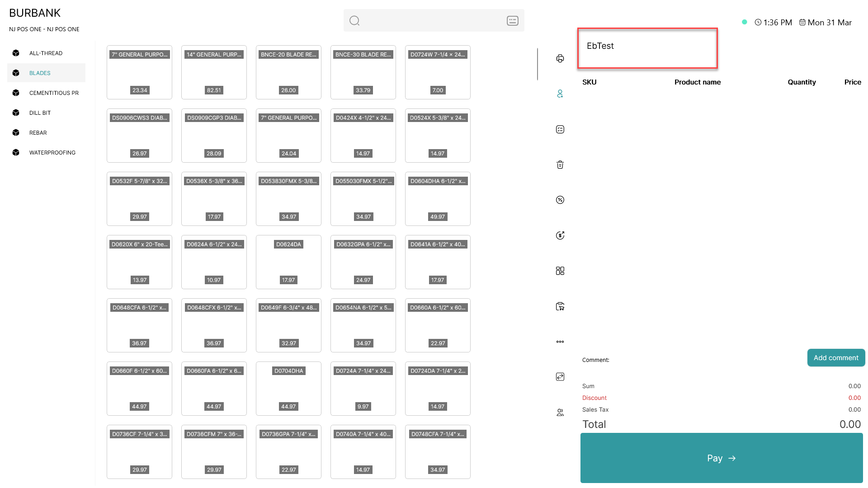
Task: Open the three-dots more options icon
Action: point(560,342)
